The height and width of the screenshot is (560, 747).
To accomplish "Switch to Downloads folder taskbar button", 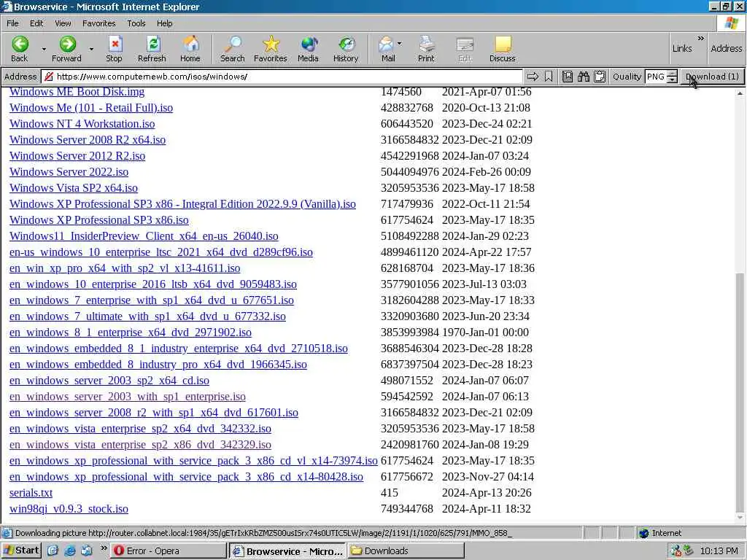I will 406,551.
